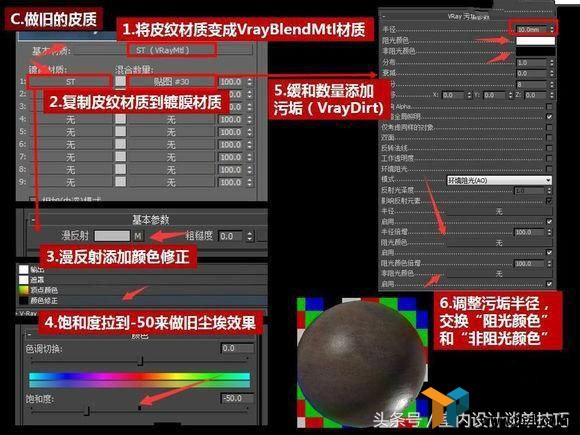Image resolution: width=580 pixels, height=435 pixels.
Task: Click the M map button beside diffuse swatch
Action: pos(138,236)
